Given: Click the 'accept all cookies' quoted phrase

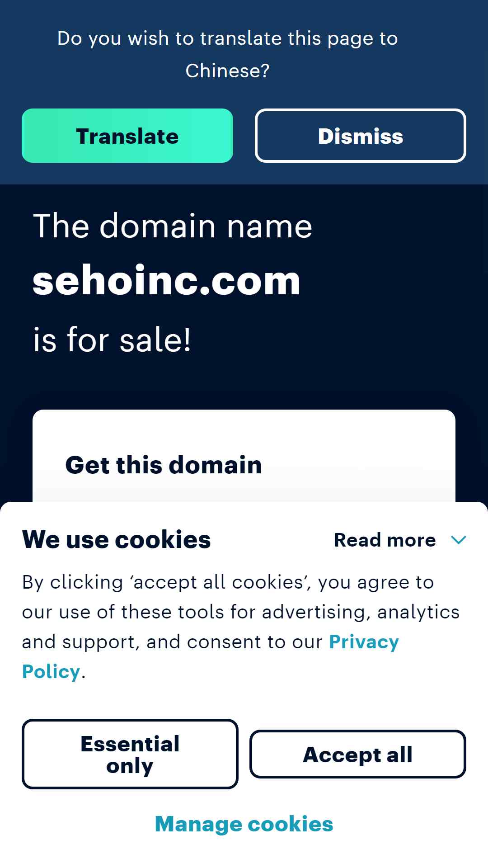Looking at the screenshot, I should tap(221, 582).
